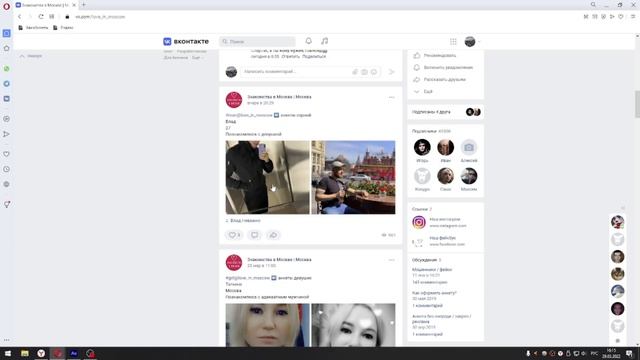Select the browser tab Знакомства в Москве
The width and height of the screenshot is (640, 360).
[x=45, y=5]
